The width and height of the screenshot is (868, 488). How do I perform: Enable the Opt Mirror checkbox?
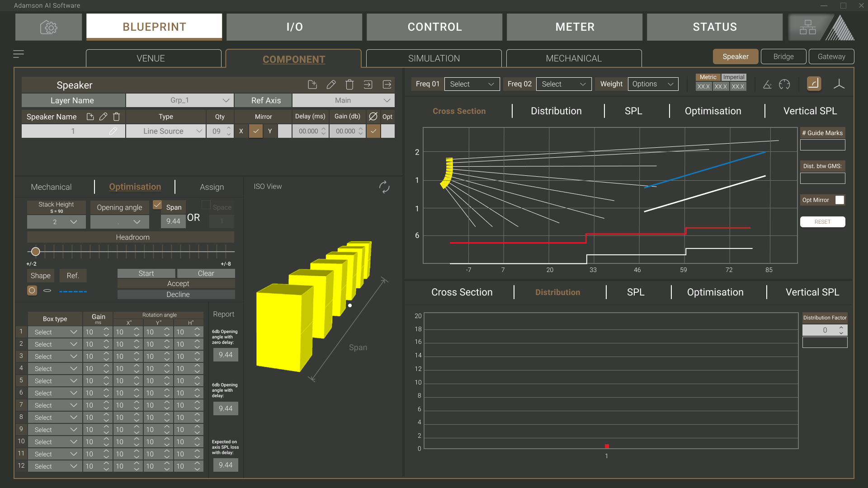(x=840, y=200)
